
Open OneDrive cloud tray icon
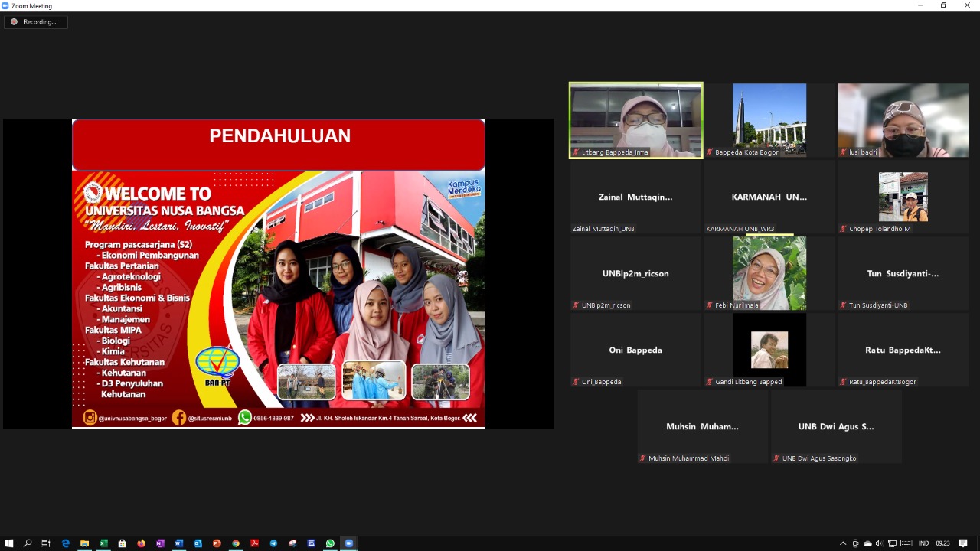(867, 543)
